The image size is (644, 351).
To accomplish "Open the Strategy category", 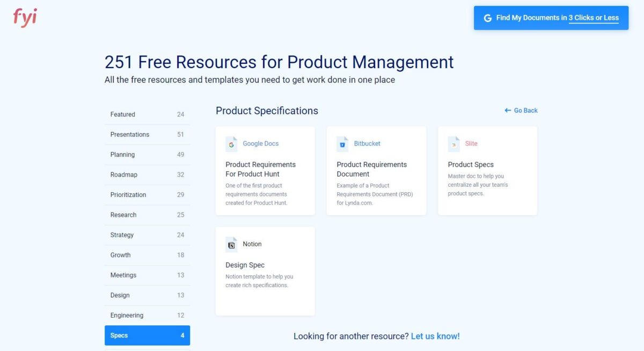I will point(147,235).
